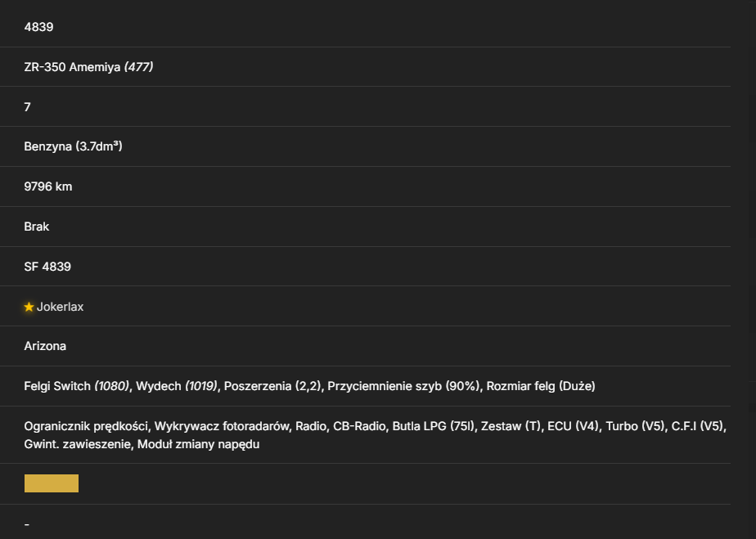756x539 pixels.
Task: Click the gold star beside Jokerlax
Action: [x=29, y=307]
